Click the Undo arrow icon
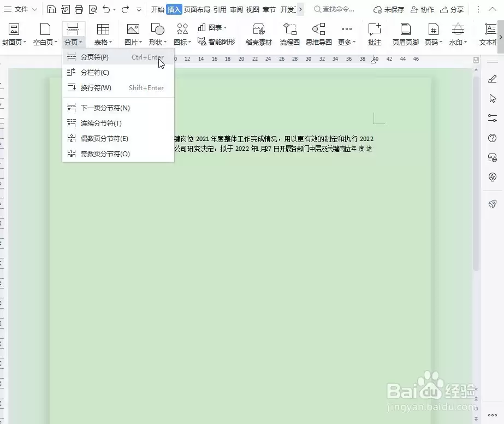This screenshot has height=424, width=504. (x=106, y=9)
